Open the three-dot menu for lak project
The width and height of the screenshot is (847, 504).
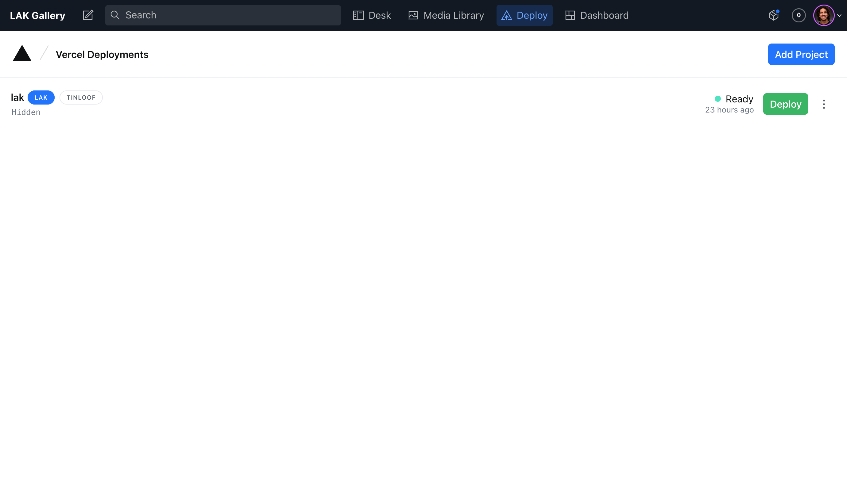click(824, 104)
